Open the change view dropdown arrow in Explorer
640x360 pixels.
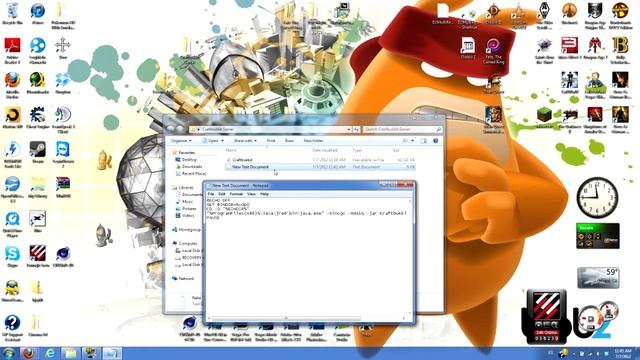412,141
